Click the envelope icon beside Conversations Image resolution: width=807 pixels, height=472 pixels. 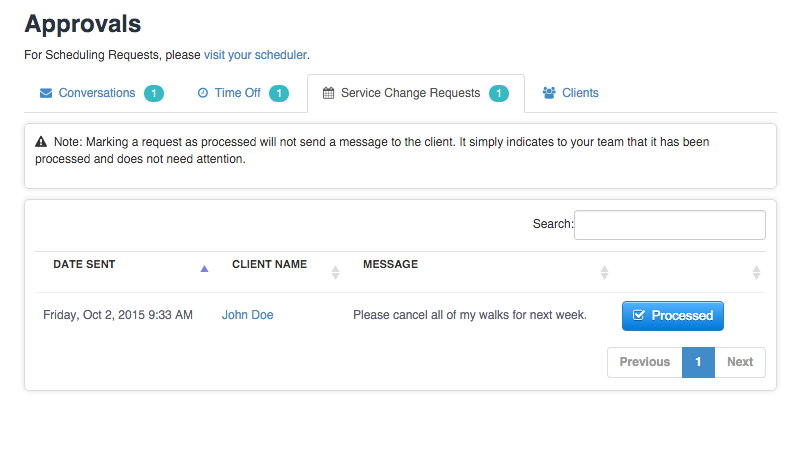pyautogui.click(x=46, y=93)
